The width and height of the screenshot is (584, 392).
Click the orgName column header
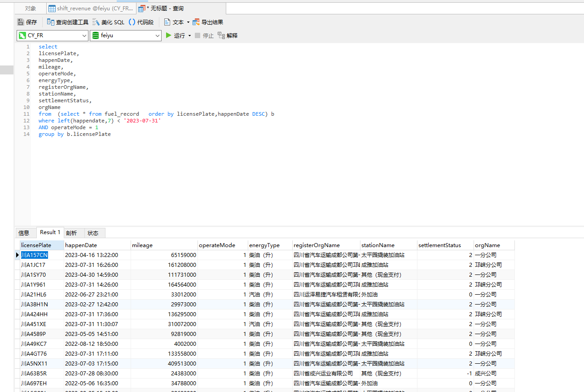click(x=494, y=245)
